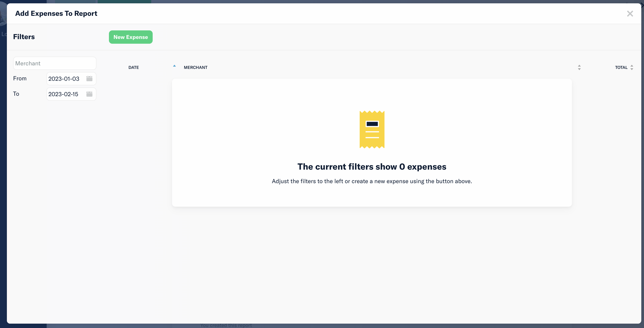
Task: Click the From label
Action: pos(20,78)
